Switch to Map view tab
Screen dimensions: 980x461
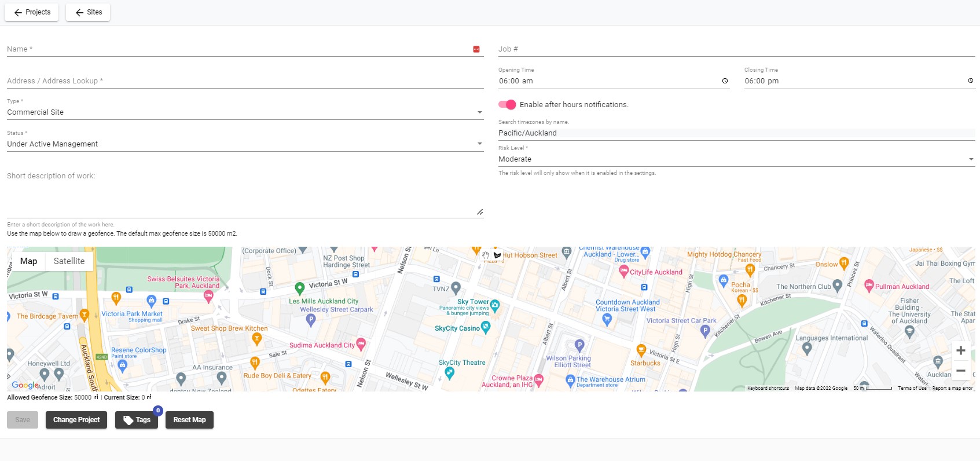coord(28,261)
